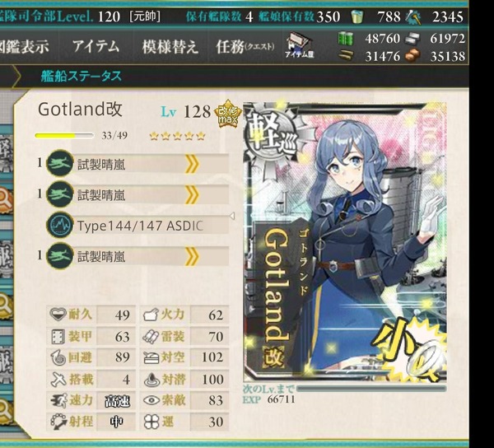The width and height of the screenshot is (494, 448).
Task: Click the yellow HP bar 33/49
Action: pos(64,136)
